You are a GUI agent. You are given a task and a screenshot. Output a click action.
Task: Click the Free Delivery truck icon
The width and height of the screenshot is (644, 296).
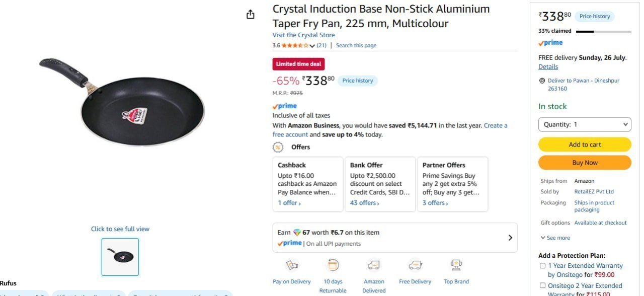click(x=415, y=265)
